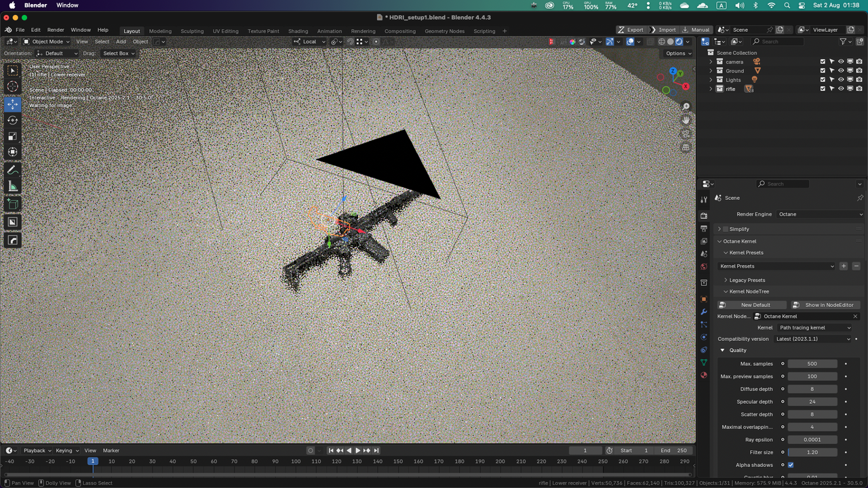Select the Cursor tool
The width and height of the screenshot is (868, 488).
[x=13, y=87]
